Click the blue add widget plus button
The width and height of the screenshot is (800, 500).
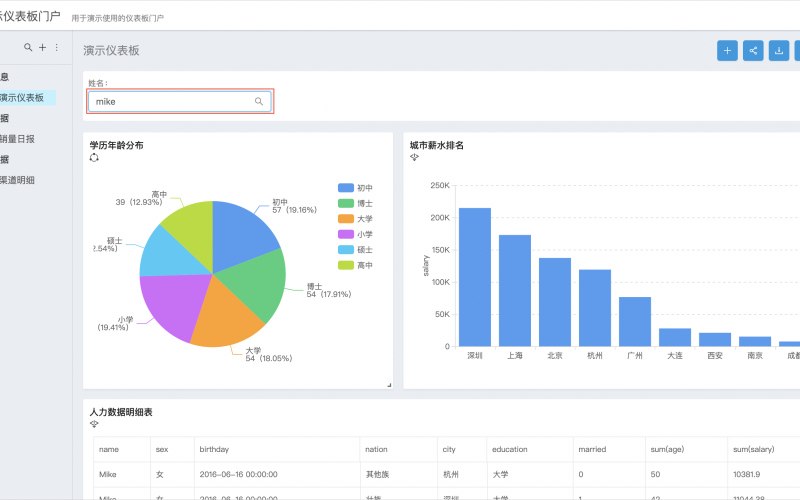click(x=727, y=51)
